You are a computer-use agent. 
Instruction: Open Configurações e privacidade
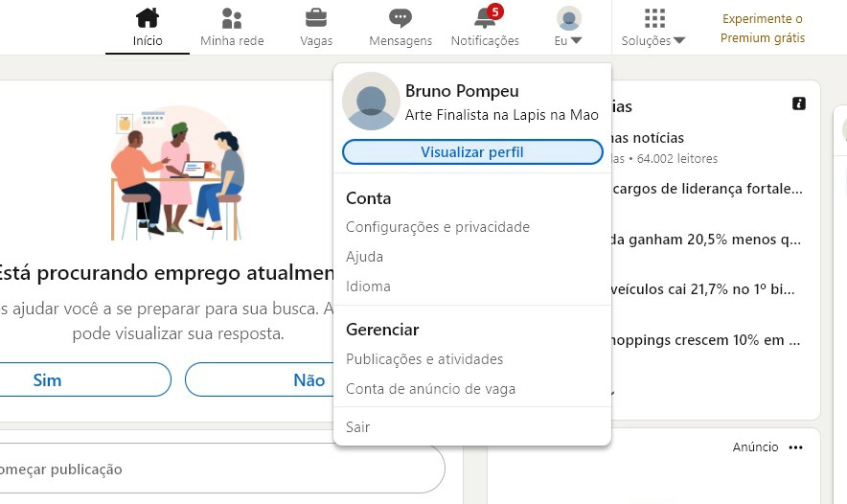(x=438, y=227)
